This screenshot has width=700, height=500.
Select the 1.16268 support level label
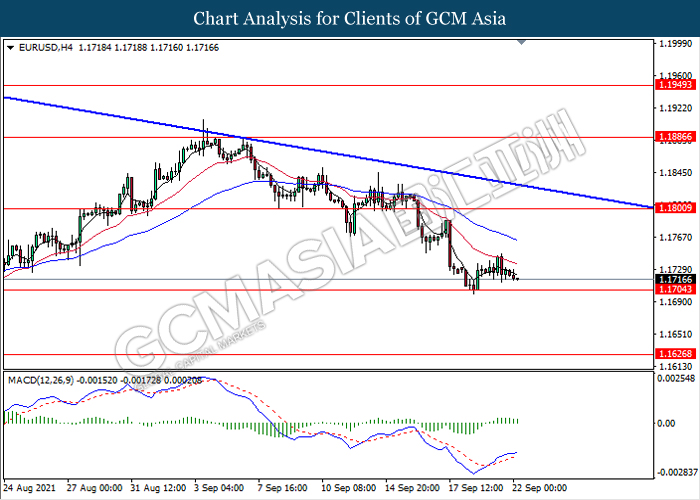(675, 354)
